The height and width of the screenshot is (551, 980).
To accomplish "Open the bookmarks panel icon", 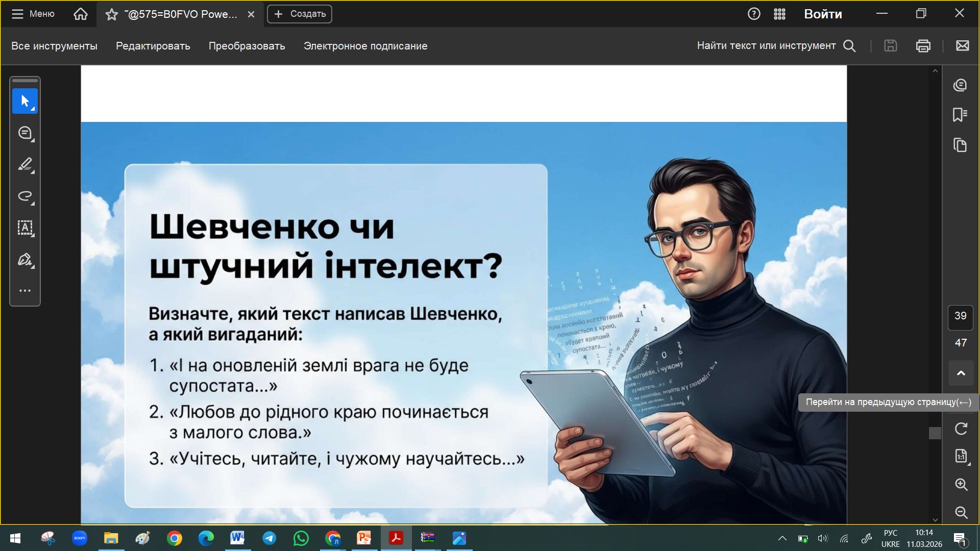I will tap(960, 115).
